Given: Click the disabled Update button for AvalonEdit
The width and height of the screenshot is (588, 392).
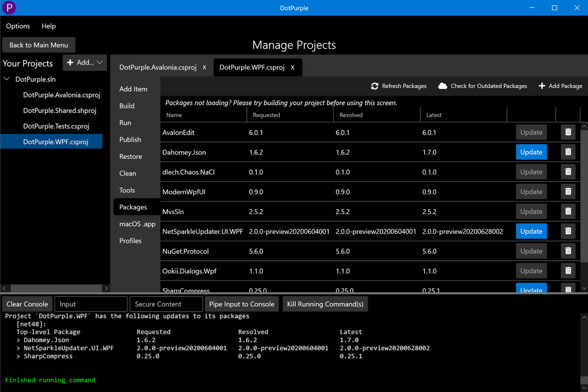Looking at the screenshot, I should [531, 132].
